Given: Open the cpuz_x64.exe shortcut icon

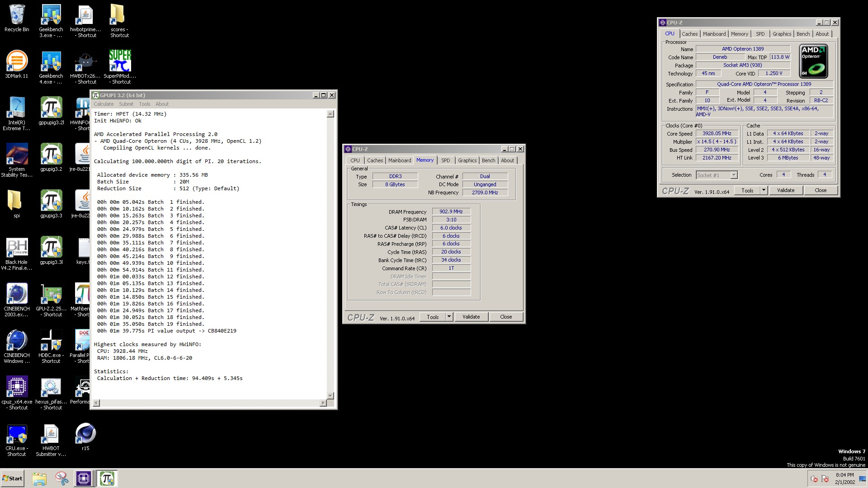Looking at the screenshot, I should pos(17,394).
